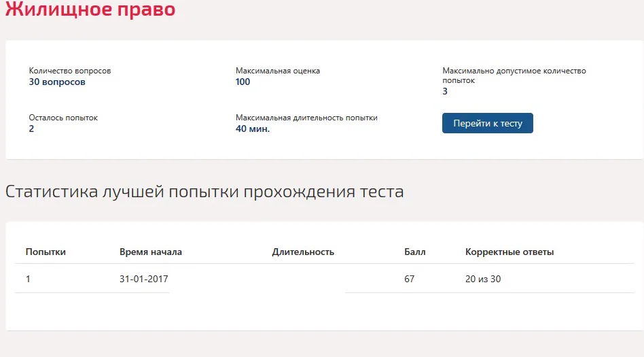Click the '20 из 30' correct answers cell
The height and width of the screenshot is (357, 644).
coord(483,279)
